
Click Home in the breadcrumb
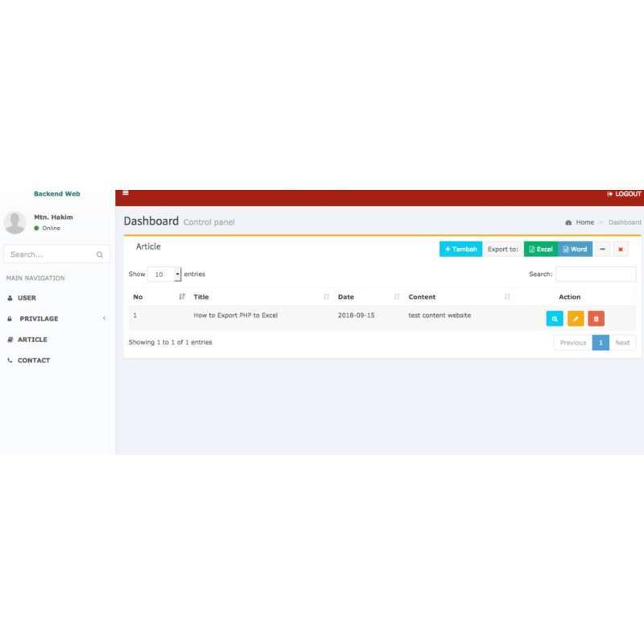coord(584,221)
